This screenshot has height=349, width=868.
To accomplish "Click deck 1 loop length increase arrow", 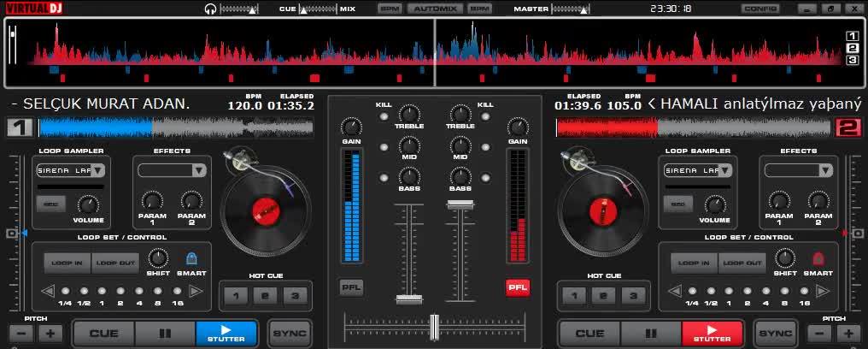I will pos(196,290).
